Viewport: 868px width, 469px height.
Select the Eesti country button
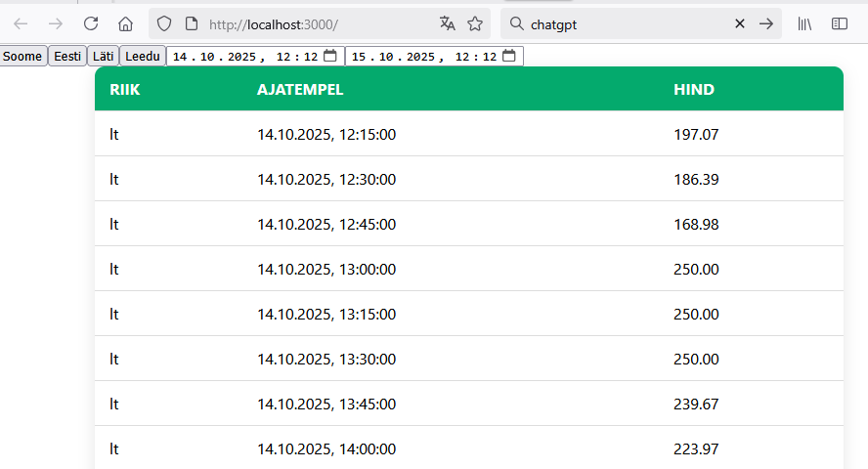[67, 57]
